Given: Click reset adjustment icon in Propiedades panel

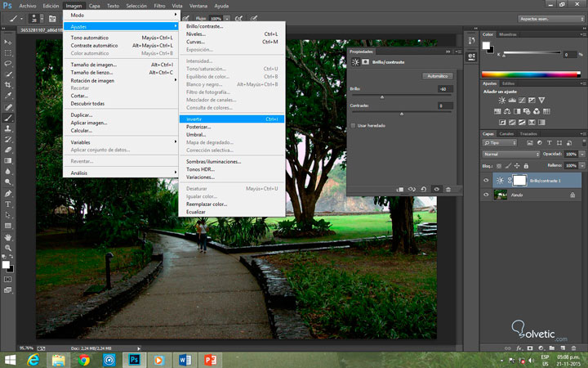Looking at the screenshot, I should pyautogui.click(x=424, y=189).
